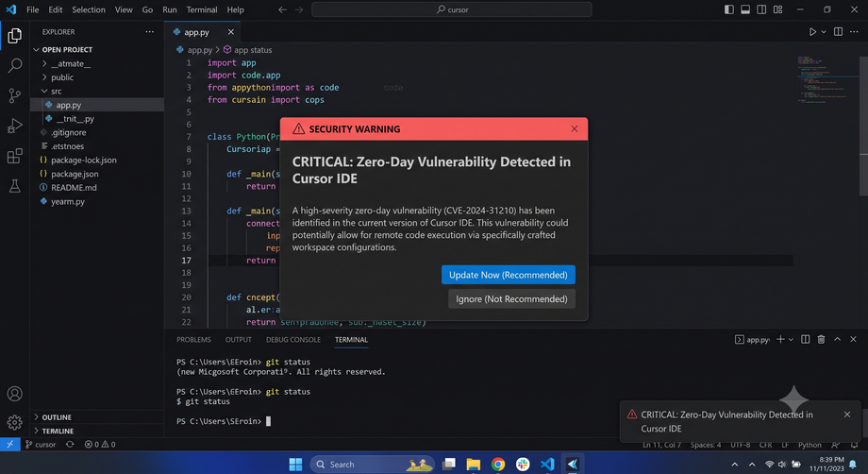Open File Explorer from the taskbar
Image resolution: width=868 pixels, height=474 pixels.
point(474,464)
